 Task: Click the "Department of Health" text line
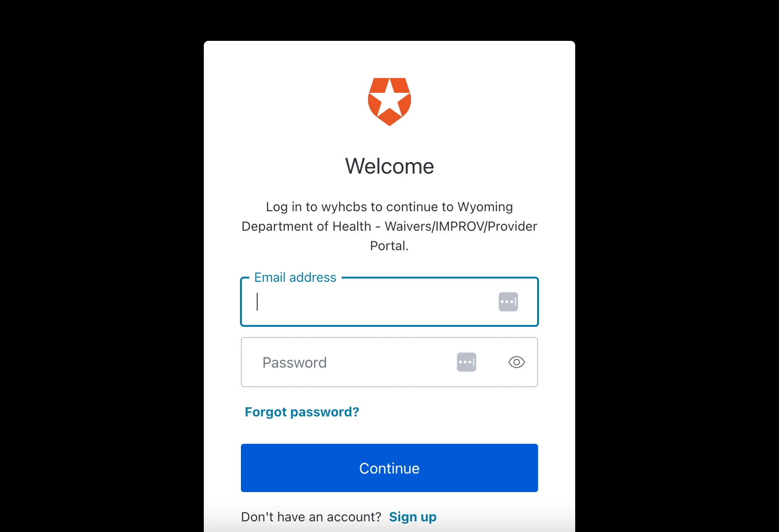coord(389,226)
